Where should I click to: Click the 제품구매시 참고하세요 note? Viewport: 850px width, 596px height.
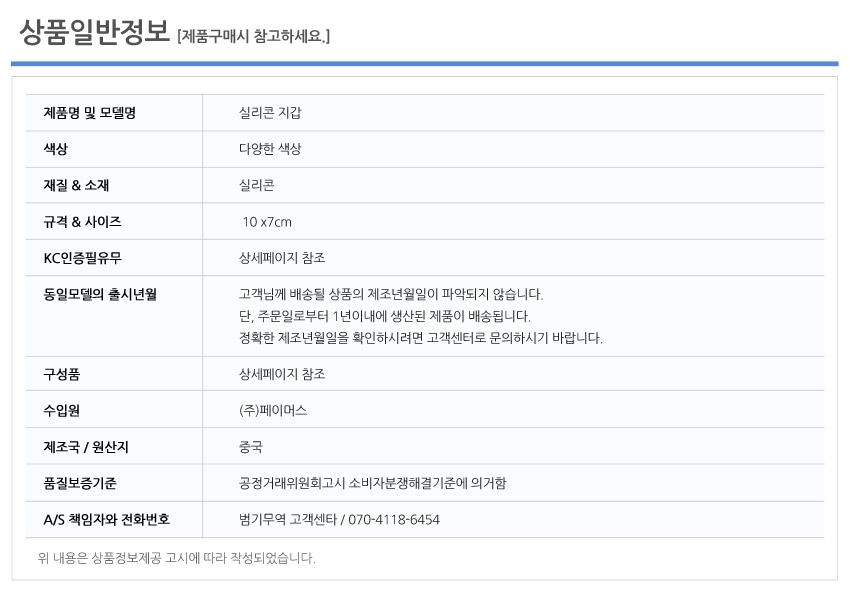[253, 36]
